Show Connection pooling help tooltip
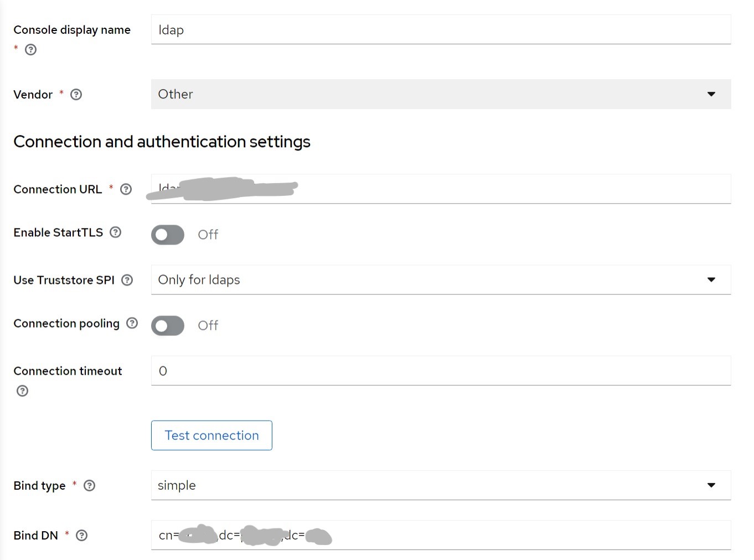 132,323
